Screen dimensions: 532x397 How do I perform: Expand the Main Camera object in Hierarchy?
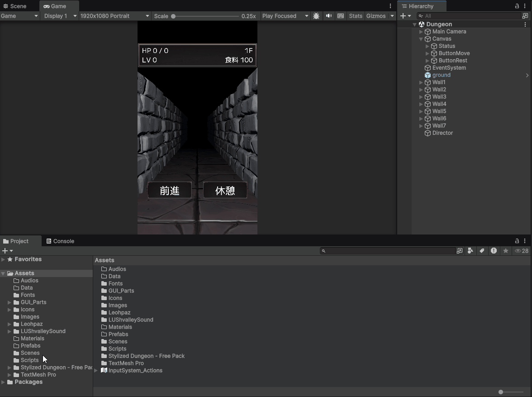click(421, 32)
